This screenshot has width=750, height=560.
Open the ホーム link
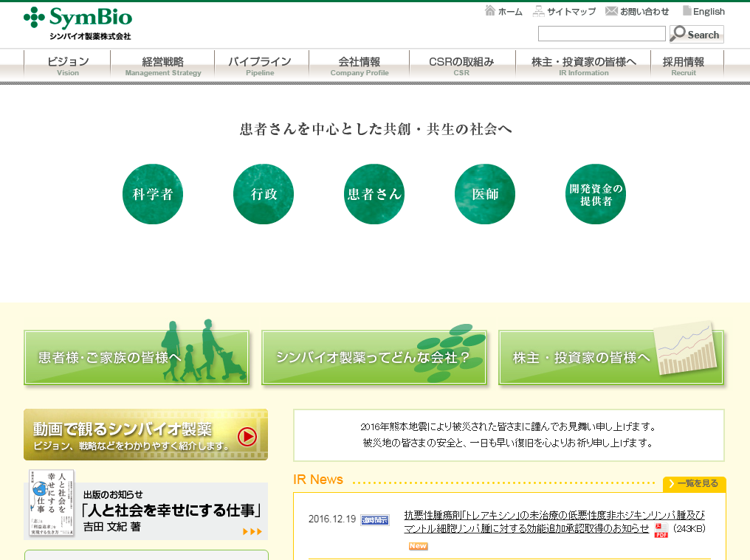(510, 12)
